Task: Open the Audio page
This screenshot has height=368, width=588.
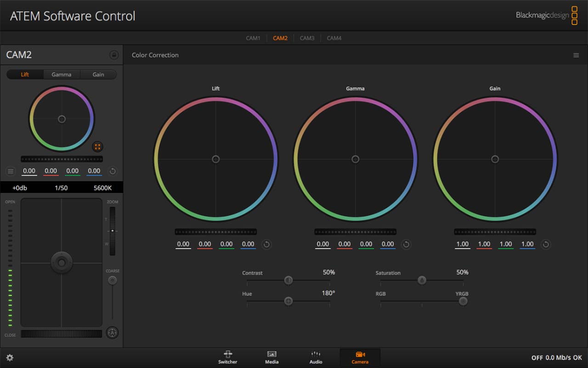Action: point(316,357)
